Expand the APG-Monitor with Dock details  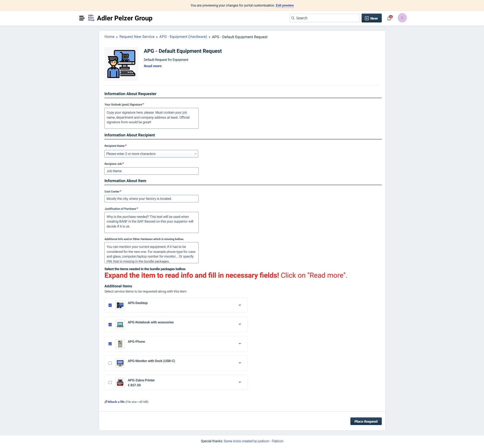pyautogui.click(x=240, y=363)
